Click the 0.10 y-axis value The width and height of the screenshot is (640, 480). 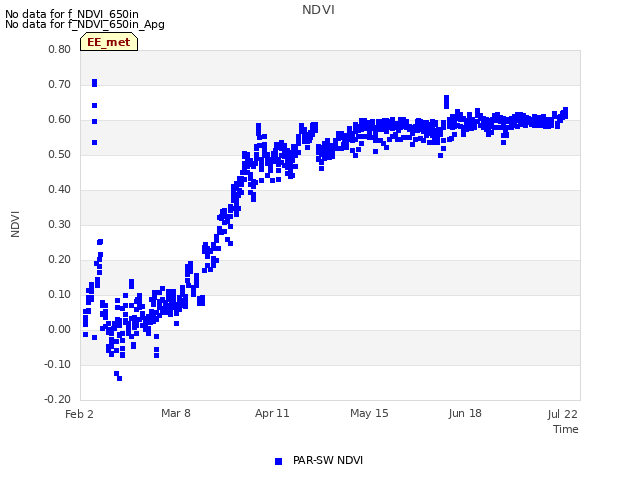pyautogui.click(x=60, y=294)
